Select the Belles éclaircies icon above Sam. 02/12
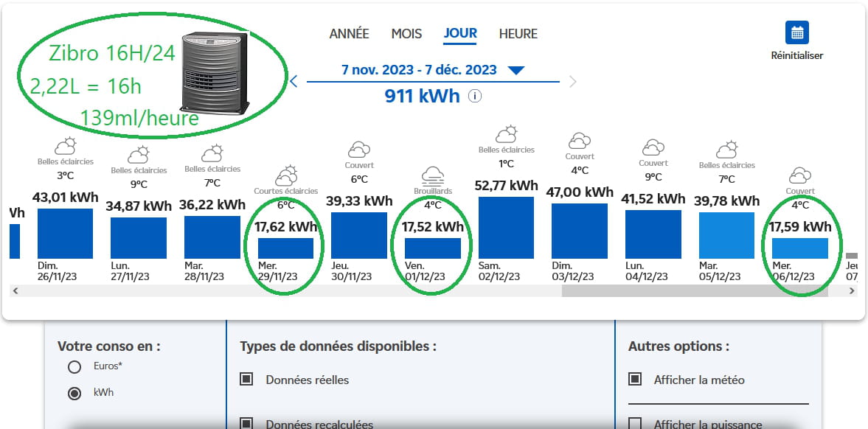The image size is (868, 429). pos(506,132)
